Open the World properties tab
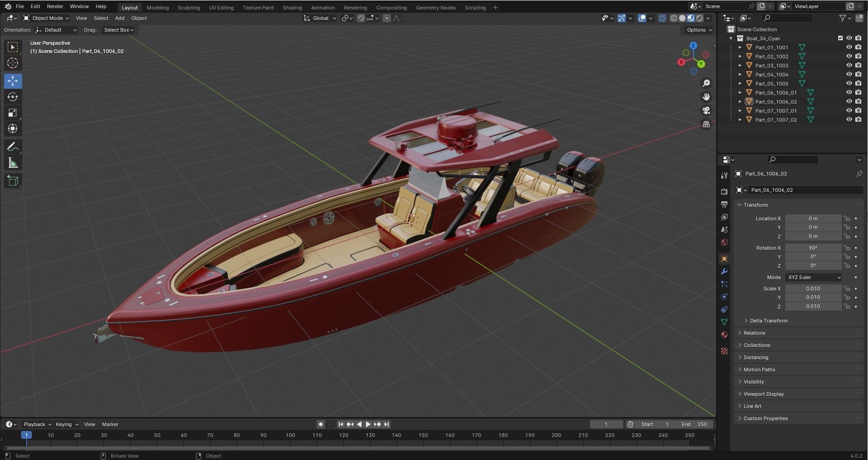This screenshot has height=460, width=868. (724, 242)
